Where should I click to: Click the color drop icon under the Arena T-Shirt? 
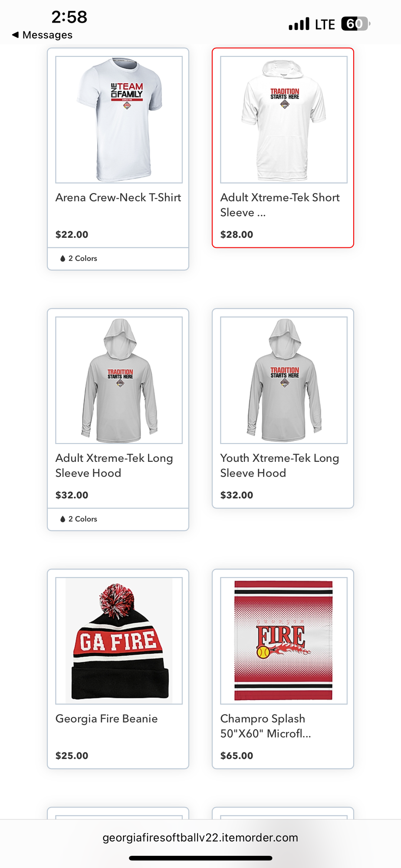click(x=63, y=258)
